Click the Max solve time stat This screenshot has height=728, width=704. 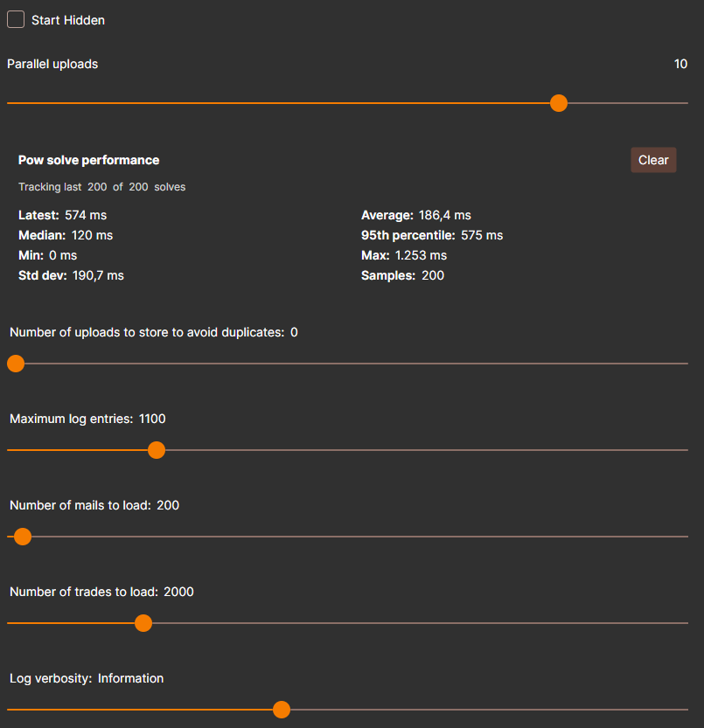click(x=403, y=255)
